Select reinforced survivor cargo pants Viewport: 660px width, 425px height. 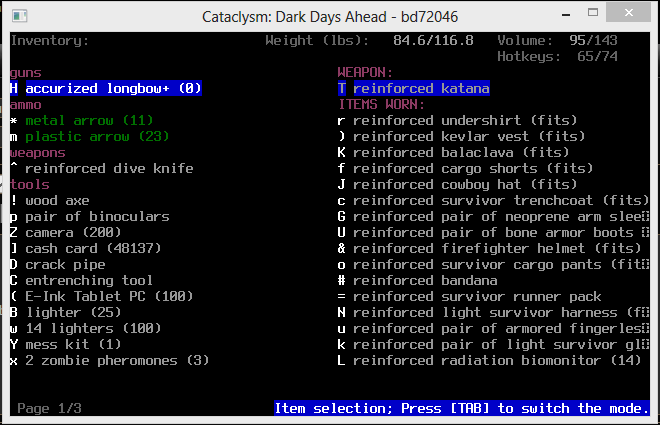click(x=493, y=265)
